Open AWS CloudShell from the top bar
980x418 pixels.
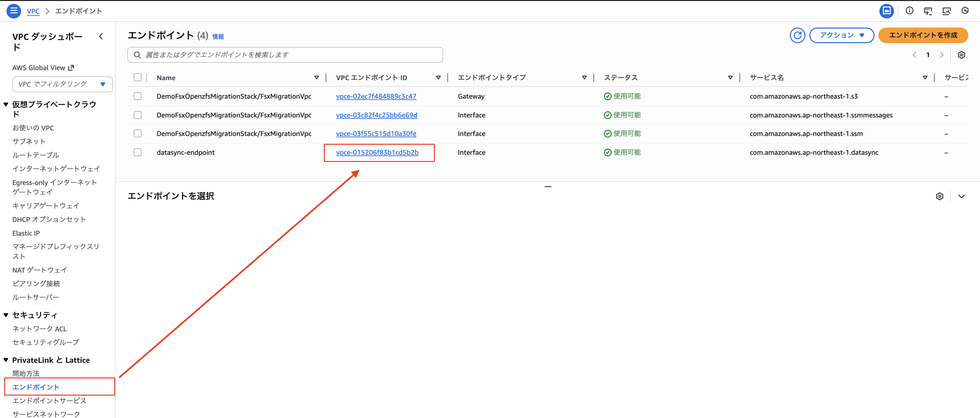pos(928,11)
